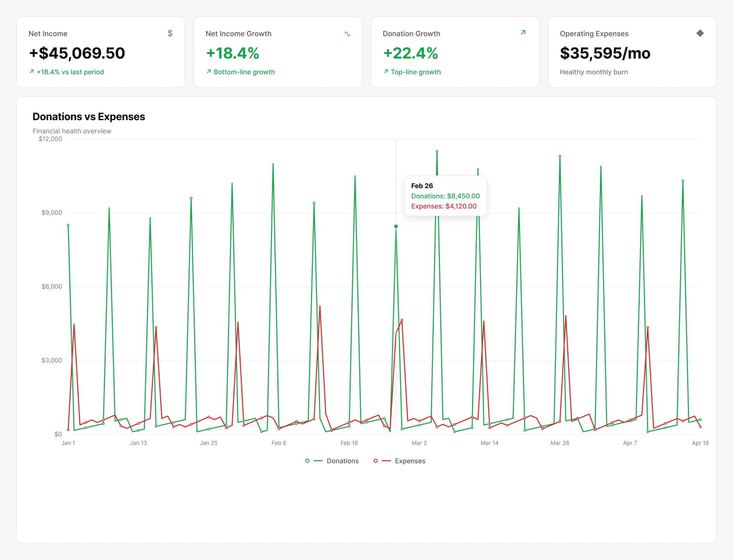This screenshot has width=733, height=560.
Task: Click the wave icon on Net Income Growth card
Action: (x=347, y=34)
